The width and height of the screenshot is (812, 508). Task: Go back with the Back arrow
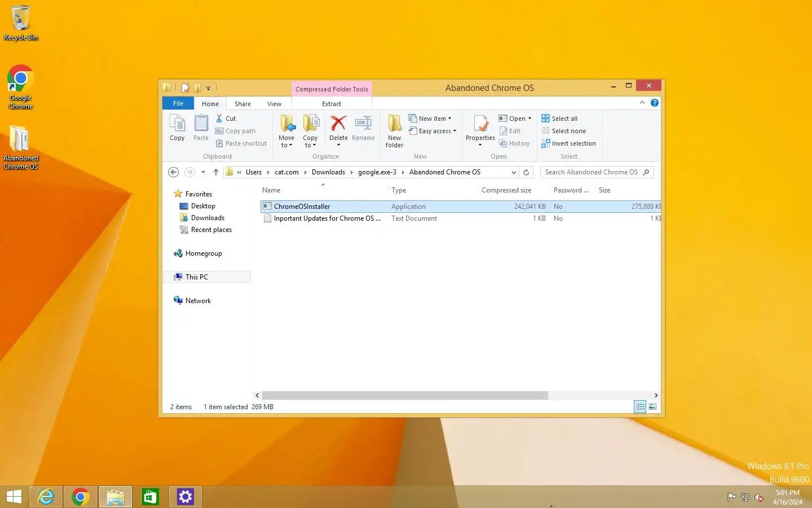[174, 172]
